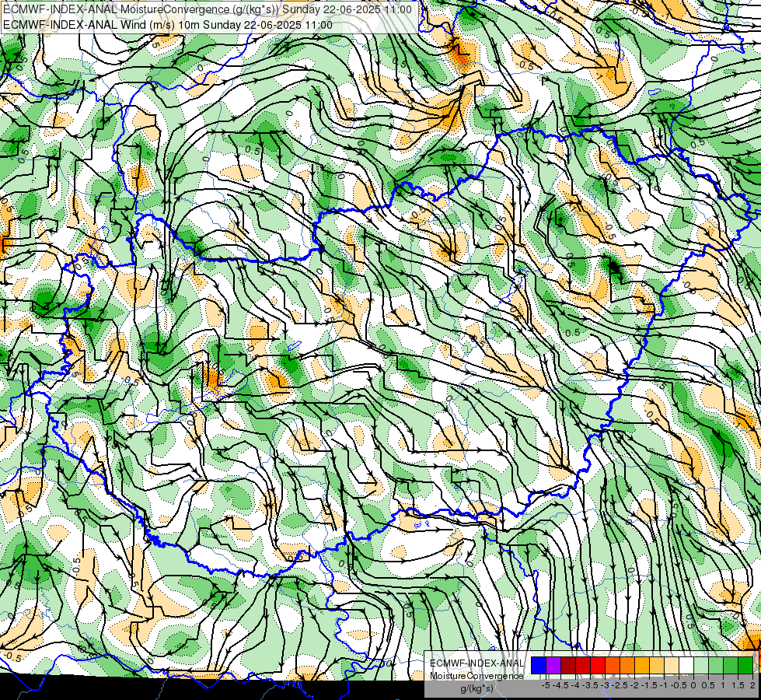The height and width of the screenshot is (700, 761).
Task: Click the g/(kg*s) unit label in legend
Action: (476, 688)
